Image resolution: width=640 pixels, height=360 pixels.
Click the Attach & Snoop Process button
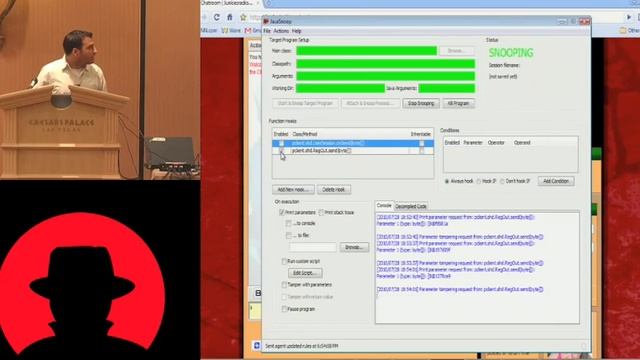[370, 103]
